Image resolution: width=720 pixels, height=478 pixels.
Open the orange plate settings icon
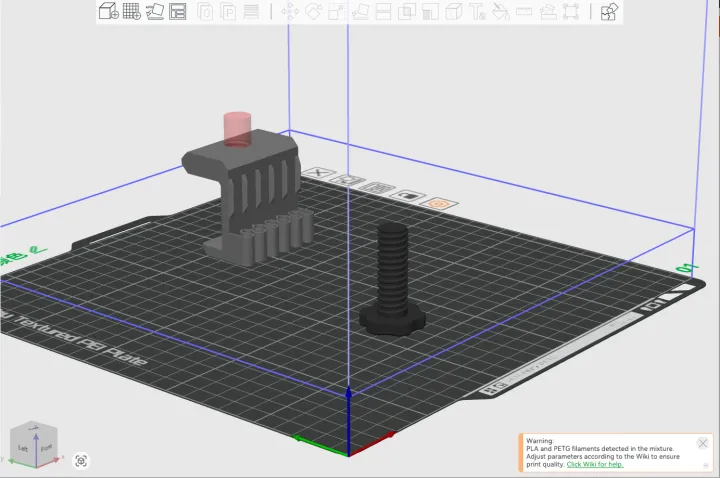coord(439,203)
